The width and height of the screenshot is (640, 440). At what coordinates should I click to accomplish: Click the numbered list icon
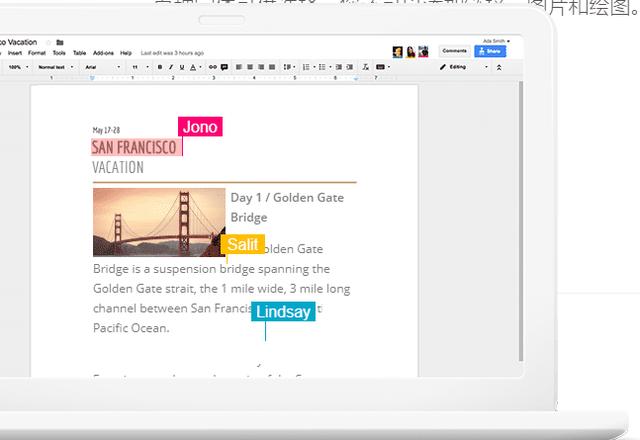[x=306, y=67]
